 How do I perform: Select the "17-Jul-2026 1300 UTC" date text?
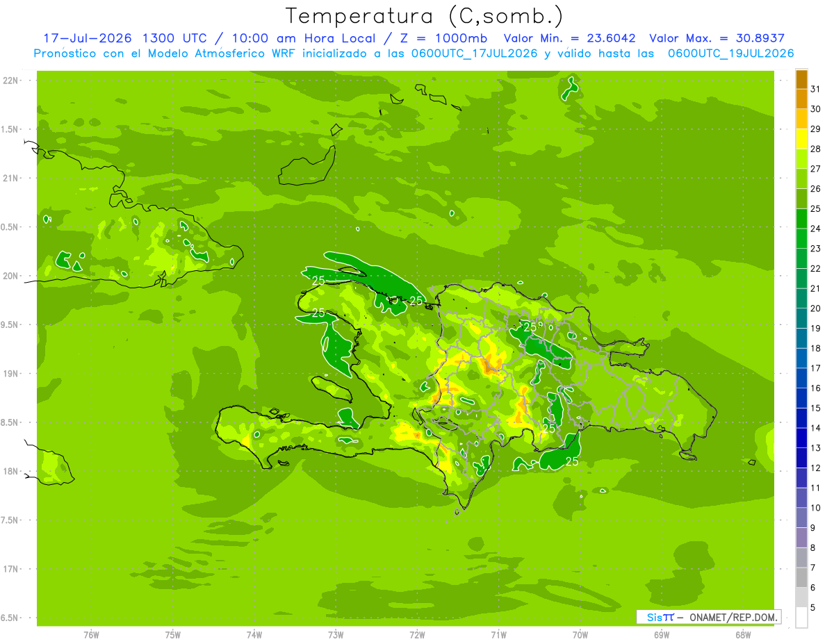point(127,38)
